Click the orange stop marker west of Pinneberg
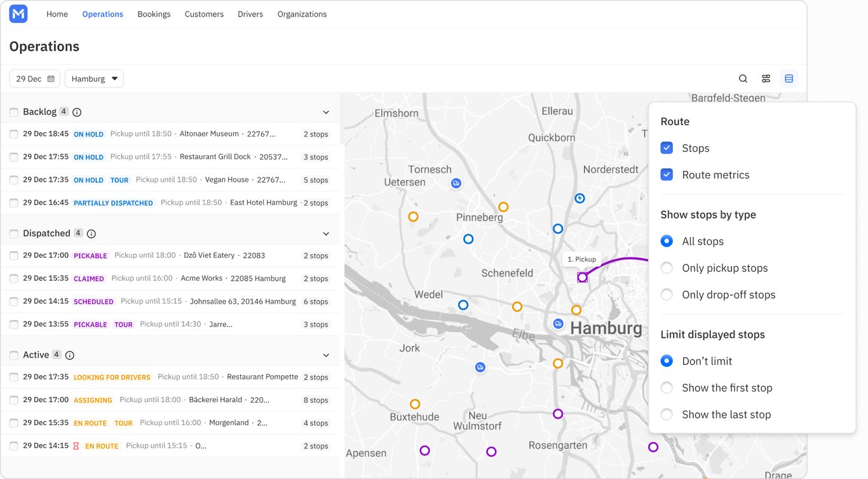The width and height of the screenshot is (868, 479). tap(413, 217)
